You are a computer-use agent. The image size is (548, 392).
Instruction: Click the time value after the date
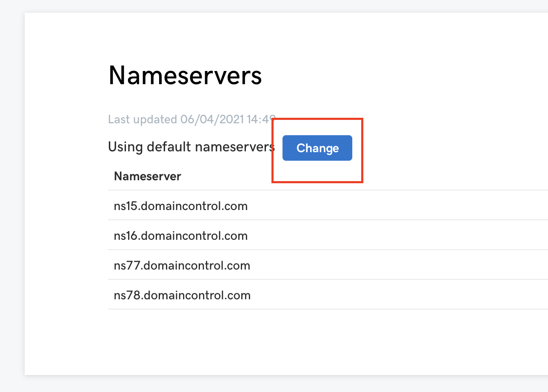click(x=260, y=119)
